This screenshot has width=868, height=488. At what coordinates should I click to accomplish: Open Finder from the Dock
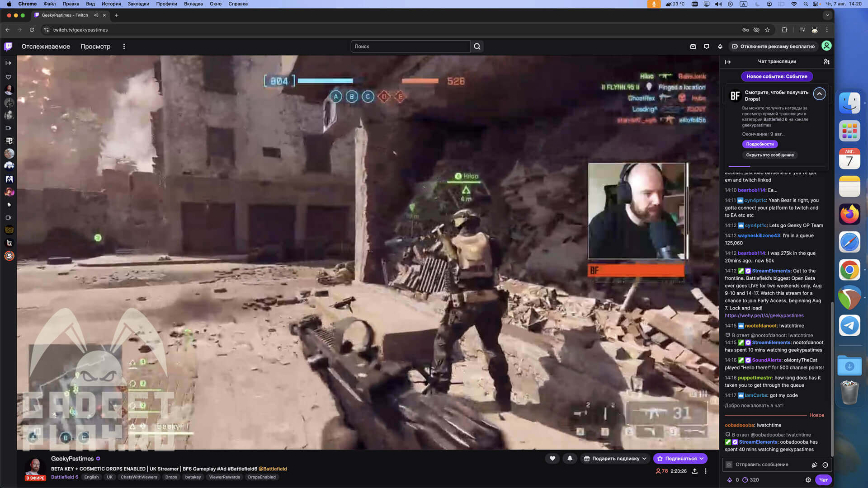click(849, 103)
